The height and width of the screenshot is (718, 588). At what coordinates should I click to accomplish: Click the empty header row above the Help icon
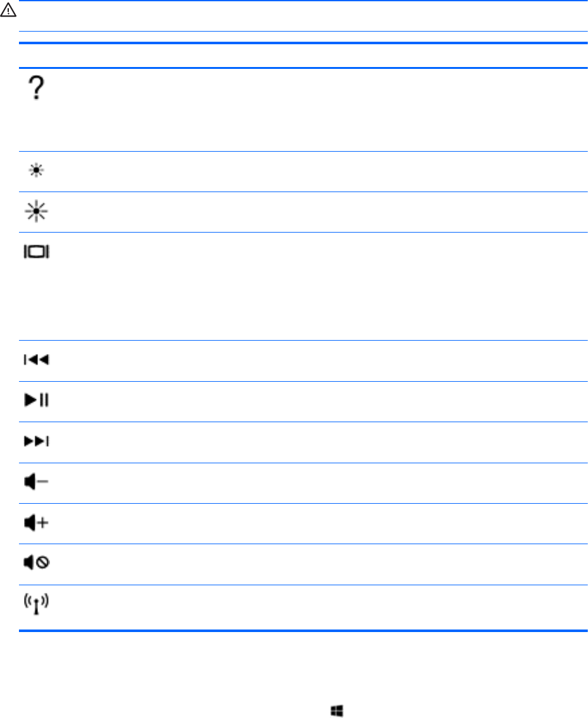(x=303, y=56)
